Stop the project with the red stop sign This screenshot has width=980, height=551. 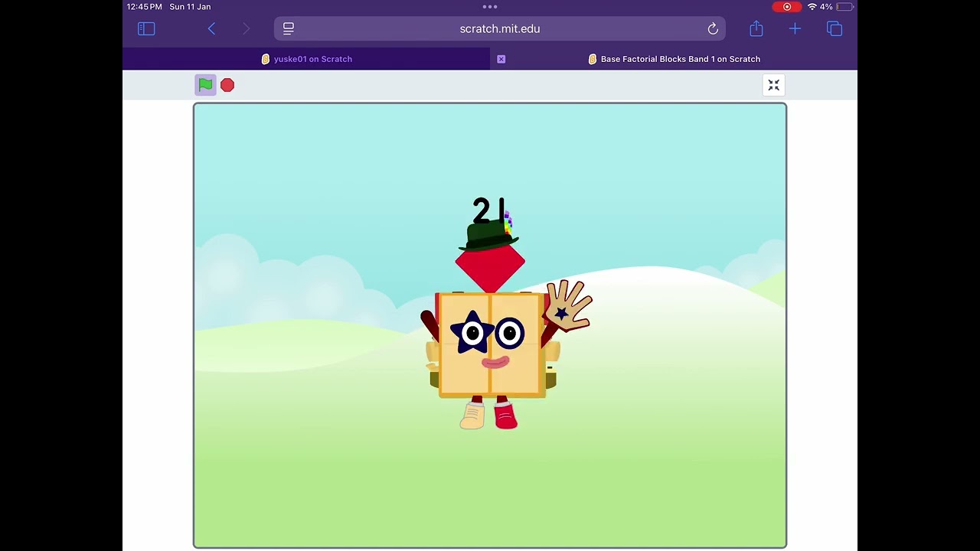(x=227, y=85)
